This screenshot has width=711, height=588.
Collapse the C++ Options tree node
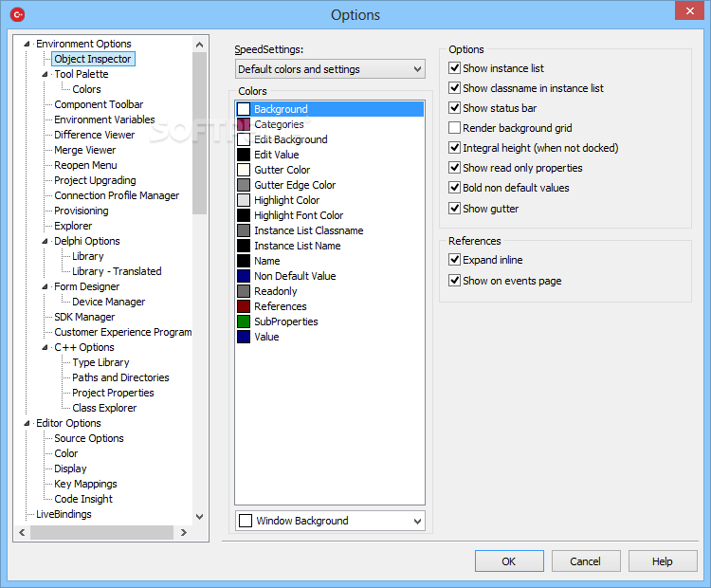45,347
